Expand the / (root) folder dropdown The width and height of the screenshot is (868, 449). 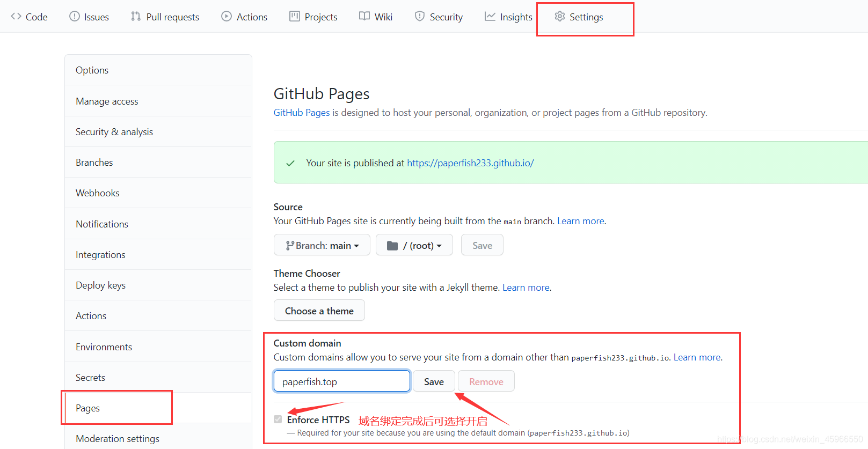point(414,245)
